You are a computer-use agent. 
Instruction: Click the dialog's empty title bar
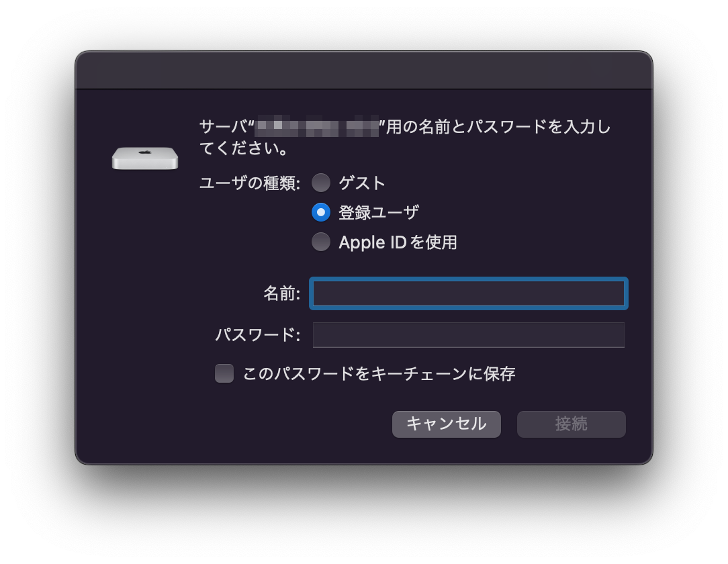[x=364, y=70]
